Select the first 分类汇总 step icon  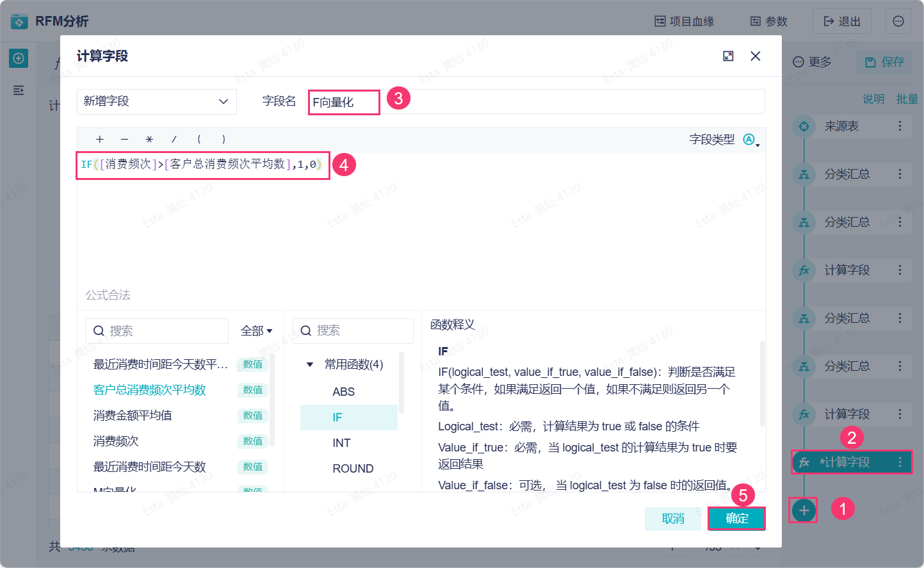pyautogui.click(x=804, y=174)
